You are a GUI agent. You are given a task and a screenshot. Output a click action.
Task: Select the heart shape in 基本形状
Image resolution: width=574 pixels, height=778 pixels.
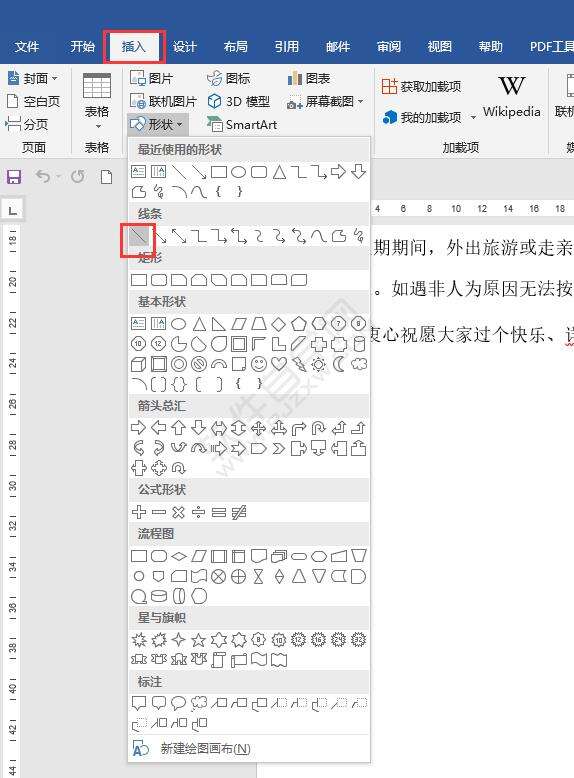pyautogui.click(x=279, y=364)
